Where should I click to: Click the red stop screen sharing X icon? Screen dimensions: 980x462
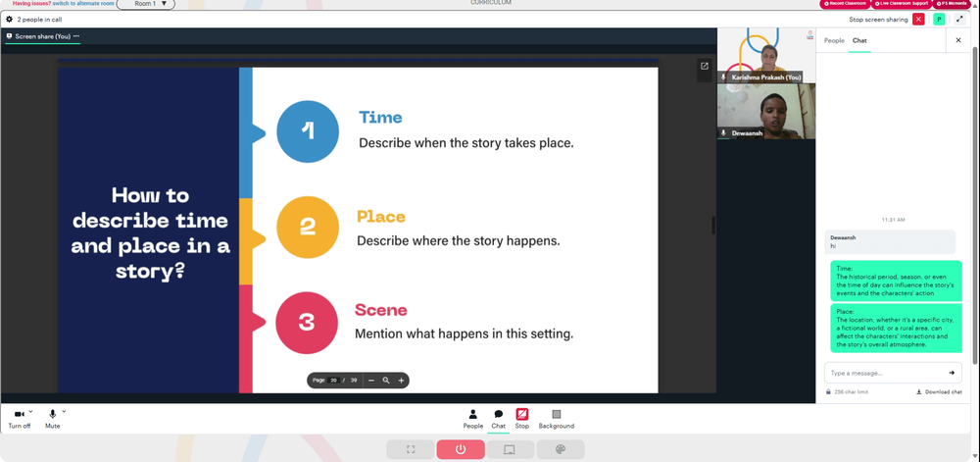click(918, 20)
